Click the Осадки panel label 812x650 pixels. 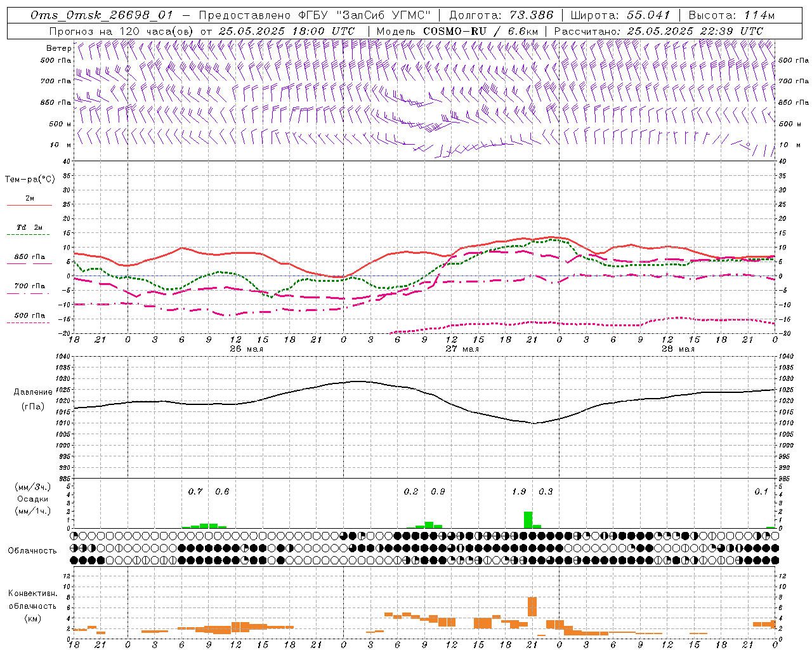coord(32,499)
